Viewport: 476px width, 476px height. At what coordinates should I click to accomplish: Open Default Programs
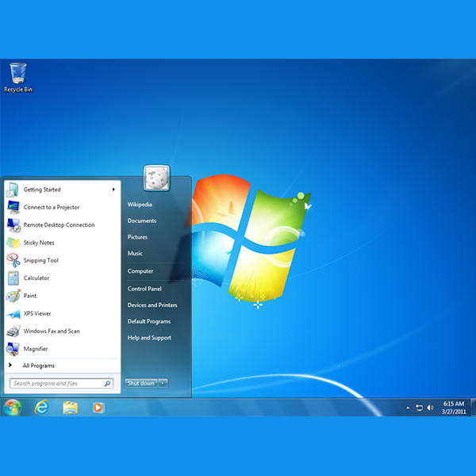[x=149, y=321]
